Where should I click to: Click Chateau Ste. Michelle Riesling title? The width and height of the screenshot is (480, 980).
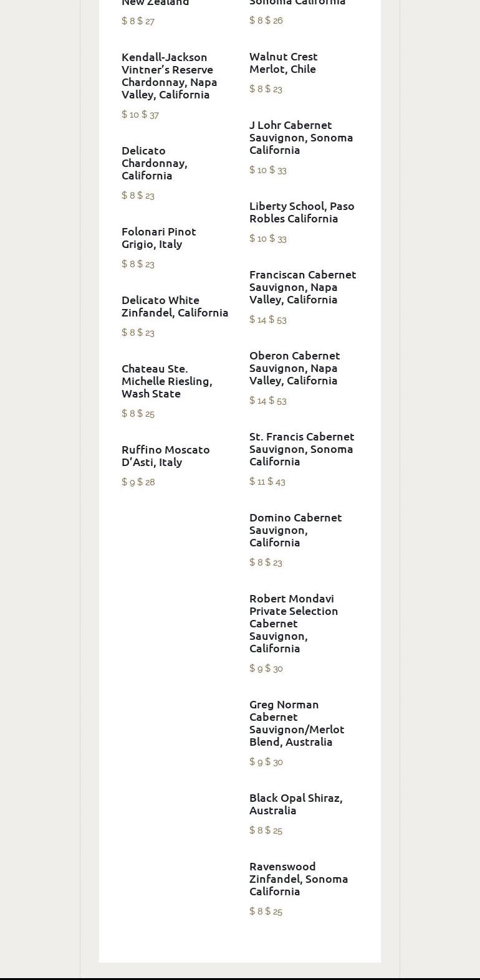[166, 381]
